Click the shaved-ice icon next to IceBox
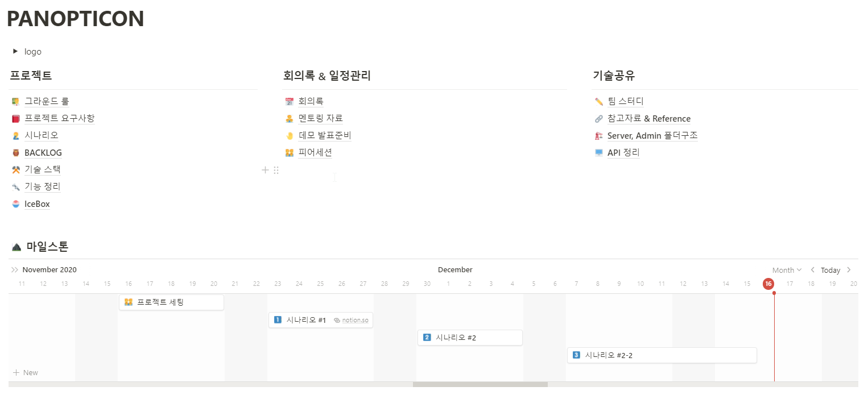Viewport: 868px width, 399px height. (x=15, y=203)
